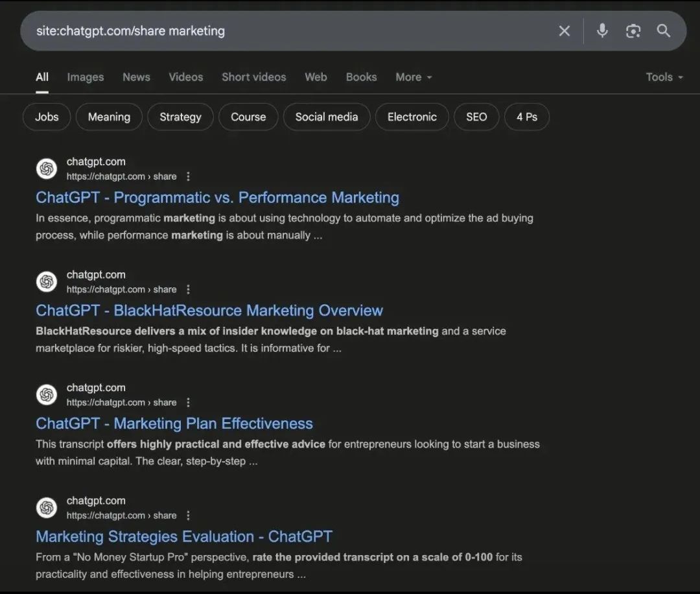The width and height of the screenshot is (700, 594).
Task: Open ChatGPT - Programmatic vs. Performance Marketing link
Action: coord(217,198)
